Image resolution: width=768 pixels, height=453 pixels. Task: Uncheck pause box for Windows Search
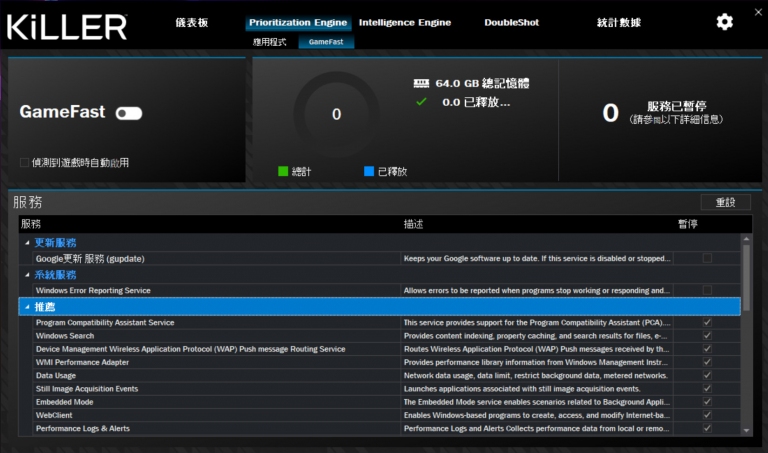(x=707, y=335)
